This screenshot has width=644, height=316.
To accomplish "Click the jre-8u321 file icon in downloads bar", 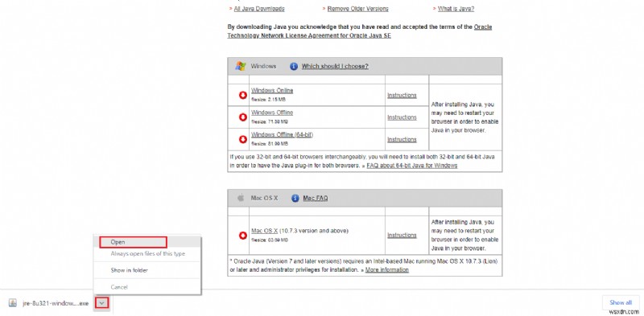I will 13,303.
